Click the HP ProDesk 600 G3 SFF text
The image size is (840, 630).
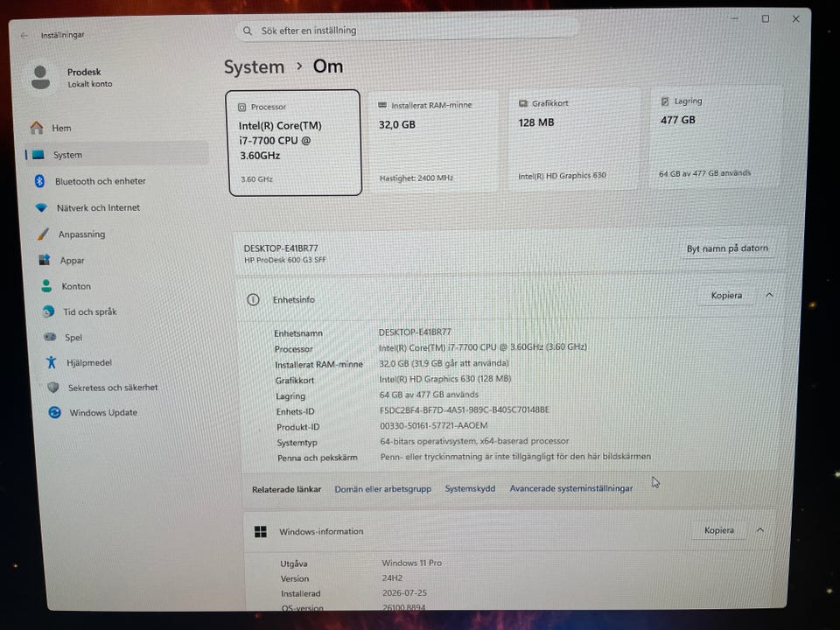285,260
